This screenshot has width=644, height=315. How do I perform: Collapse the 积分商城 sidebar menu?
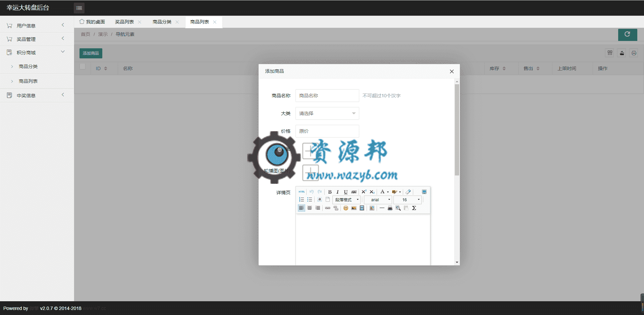(x=37, y=52)
